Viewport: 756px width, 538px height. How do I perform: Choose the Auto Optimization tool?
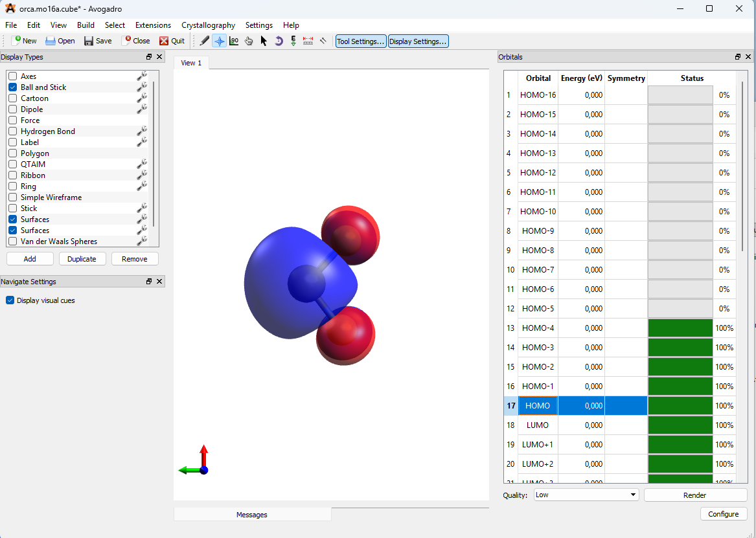pos(293,41)
